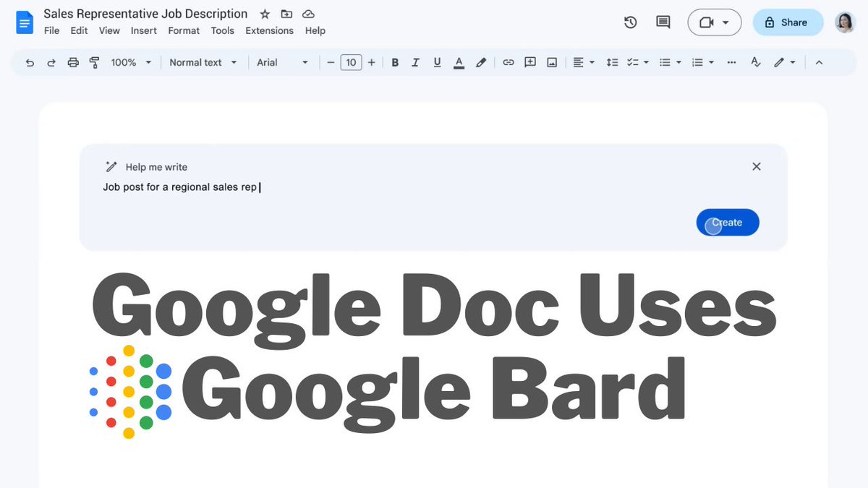Close the Help me write panel
The width and height of the screenshot is (868, 488).
757,166
